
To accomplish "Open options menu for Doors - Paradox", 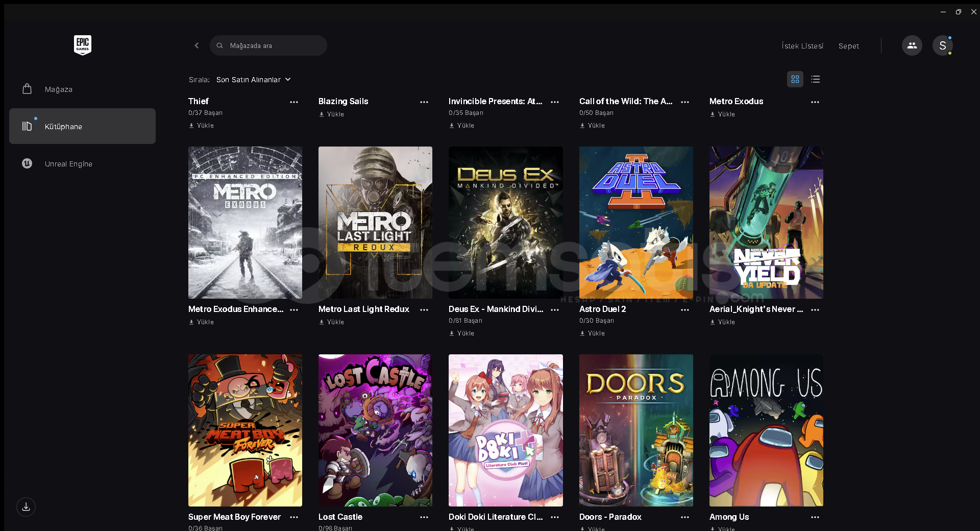I will pyautogui.click(x=685, y=517).
